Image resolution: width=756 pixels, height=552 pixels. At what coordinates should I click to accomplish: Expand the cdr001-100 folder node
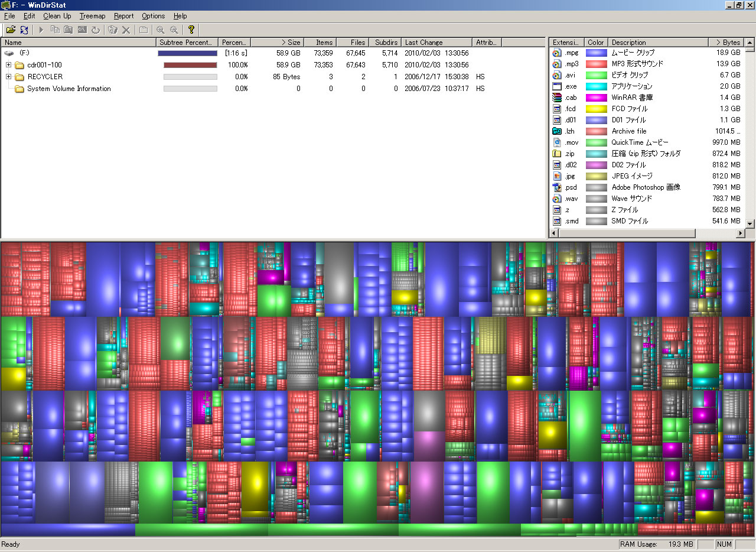tap(9, 65)
